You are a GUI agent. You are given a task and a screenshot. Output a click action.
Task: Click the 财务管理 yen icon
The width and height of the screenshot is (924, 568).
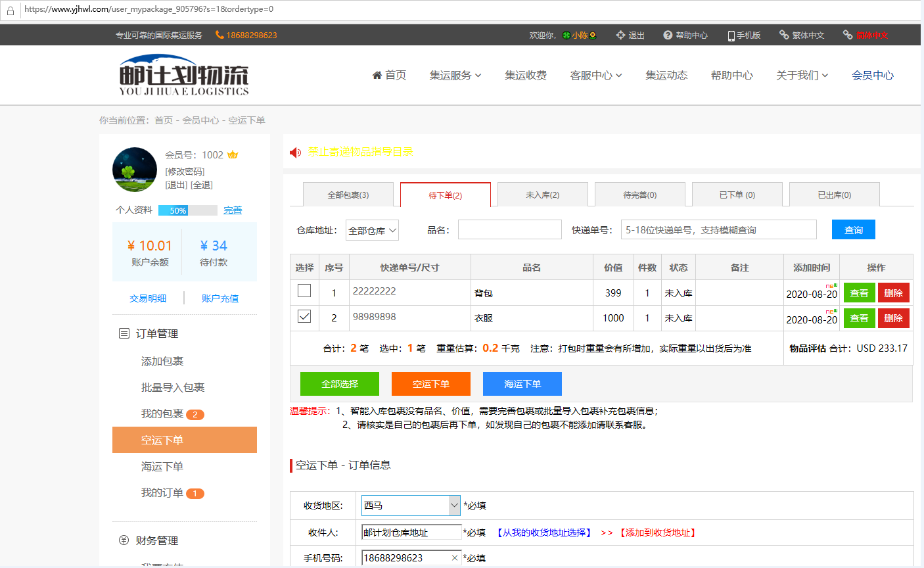(124, 540)
